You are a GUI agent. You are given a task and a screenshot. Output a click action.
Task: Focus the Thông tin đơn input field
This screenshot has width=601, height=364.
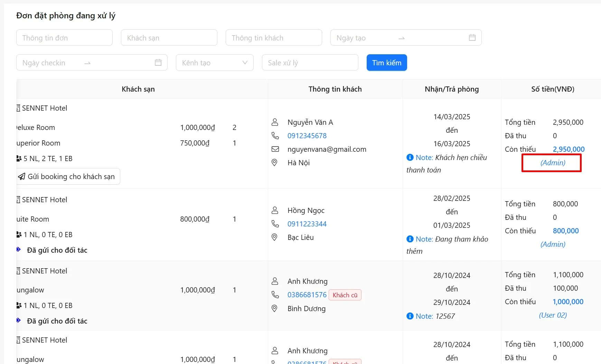tap(64, 38)
